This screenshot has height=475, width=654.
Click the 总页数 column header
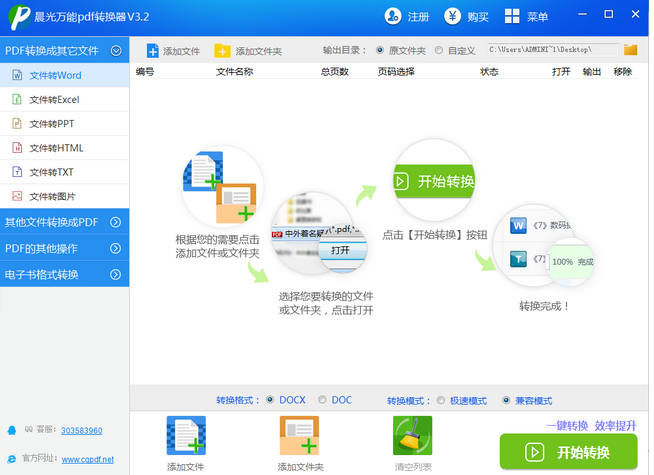click(x=335, y=72)
